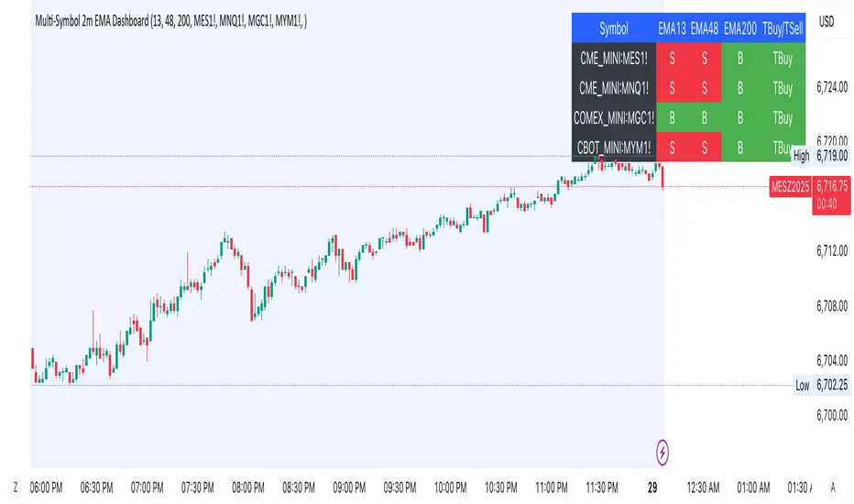Select the COMEX_MINI:MGC1! symbol row

click(x=614, y=118)
